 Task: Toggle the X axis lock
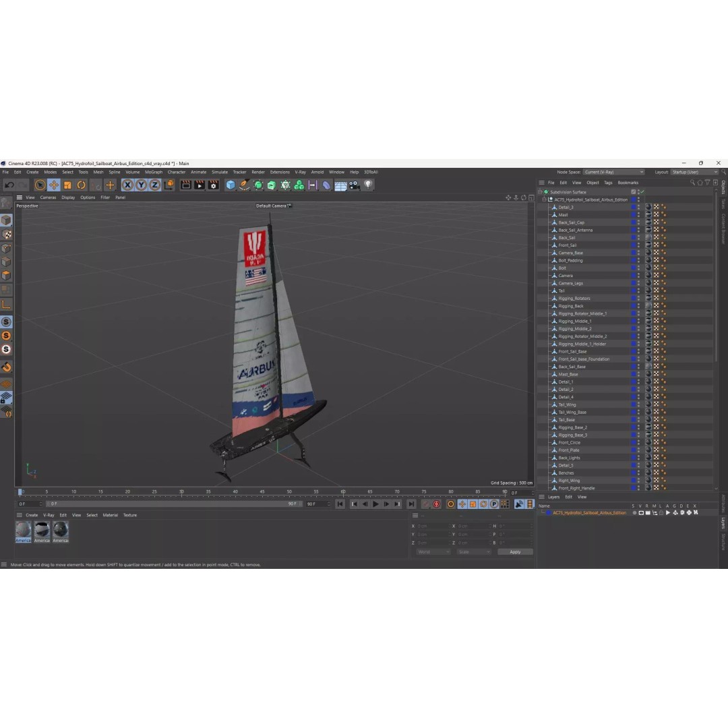(127, 185)
